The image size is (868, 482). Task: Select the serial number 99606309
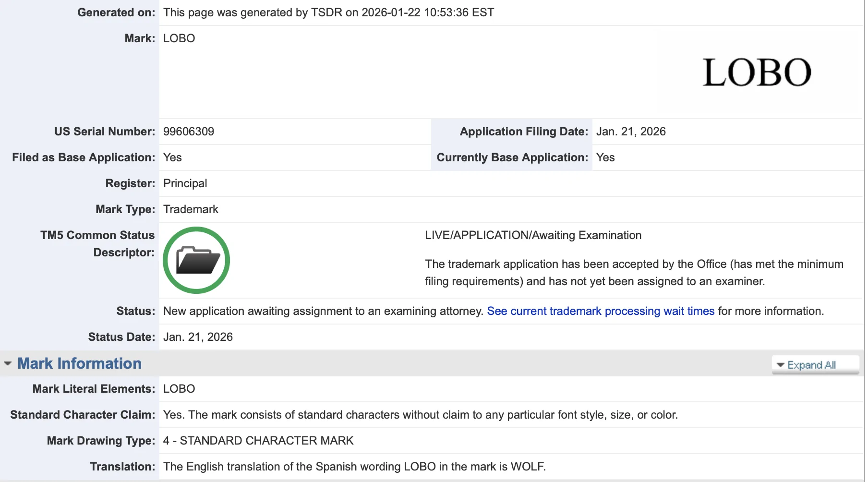coord(189,132)
